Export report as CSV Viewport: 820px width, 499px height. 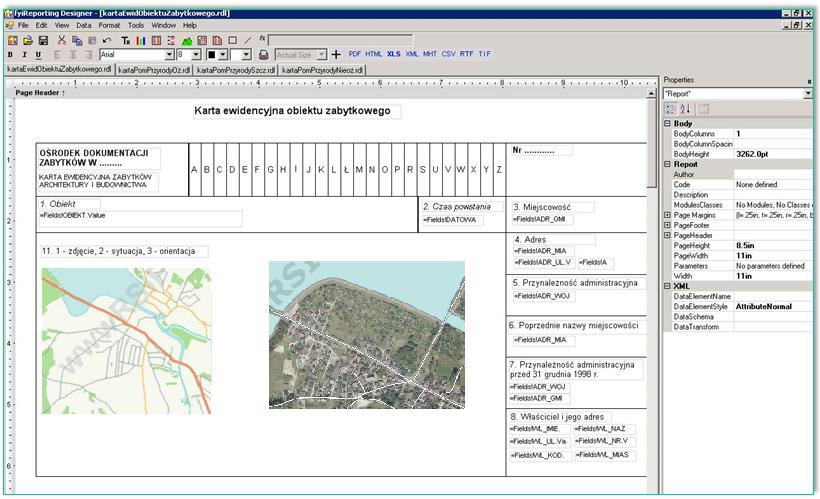click(x=448, y=54)
